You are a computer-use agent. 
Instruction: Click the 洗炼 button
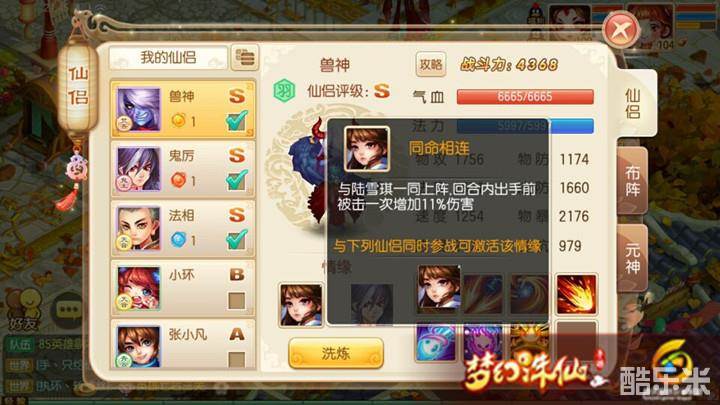point(336,353)
